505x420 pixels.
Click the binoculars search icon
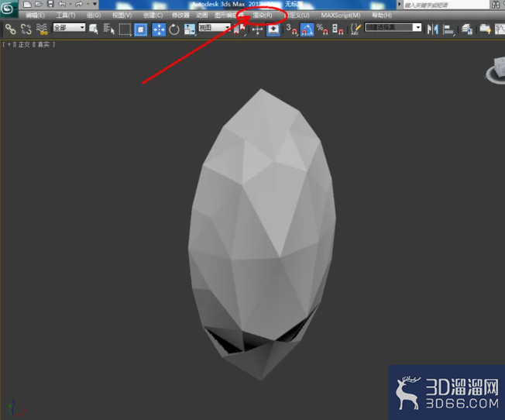click(x=496, y=5)
